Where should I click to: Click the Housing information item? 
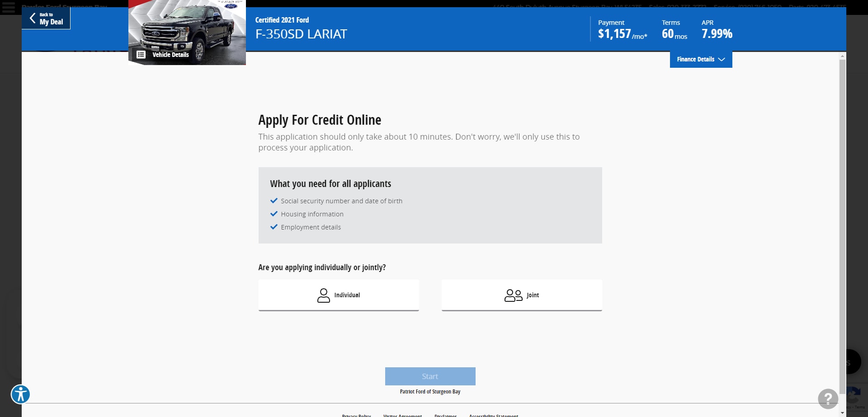[x=312, y=214]
